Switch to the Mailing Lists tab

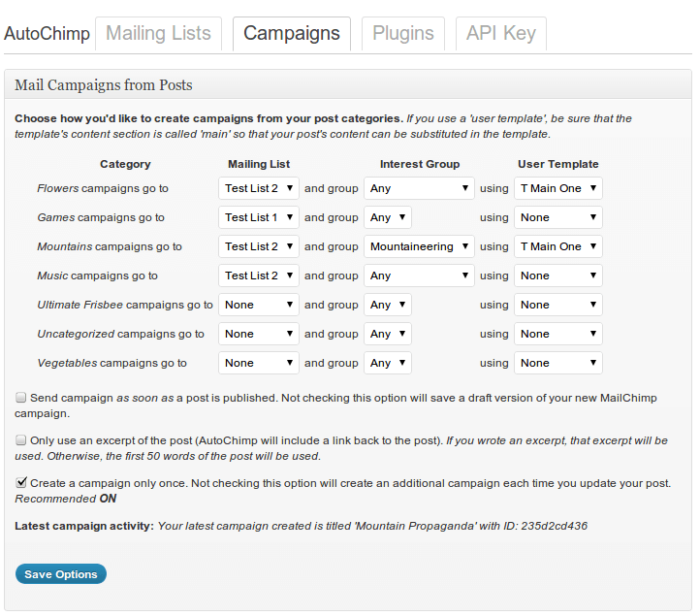click(158, 34)
